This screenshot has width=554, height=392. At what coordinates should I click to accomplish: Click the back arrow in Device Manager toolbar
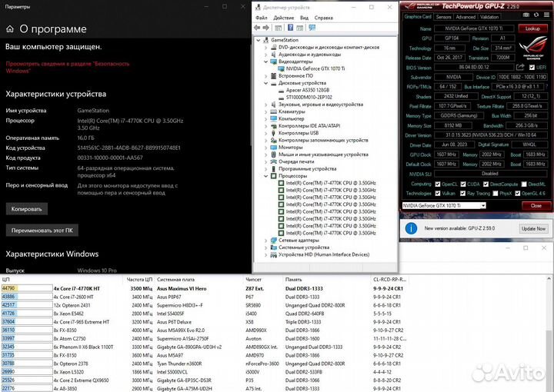(x=257, y=28)
